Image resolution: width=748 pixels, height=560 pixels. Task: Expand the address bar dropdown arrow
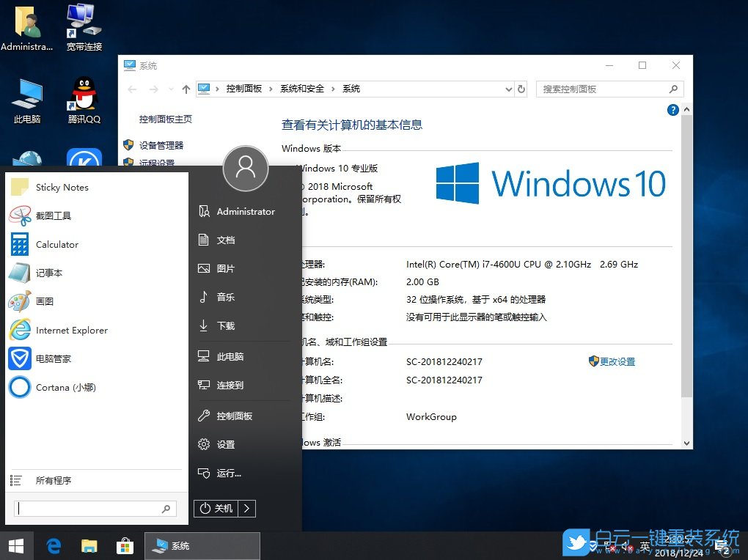[x=510, y=89]
